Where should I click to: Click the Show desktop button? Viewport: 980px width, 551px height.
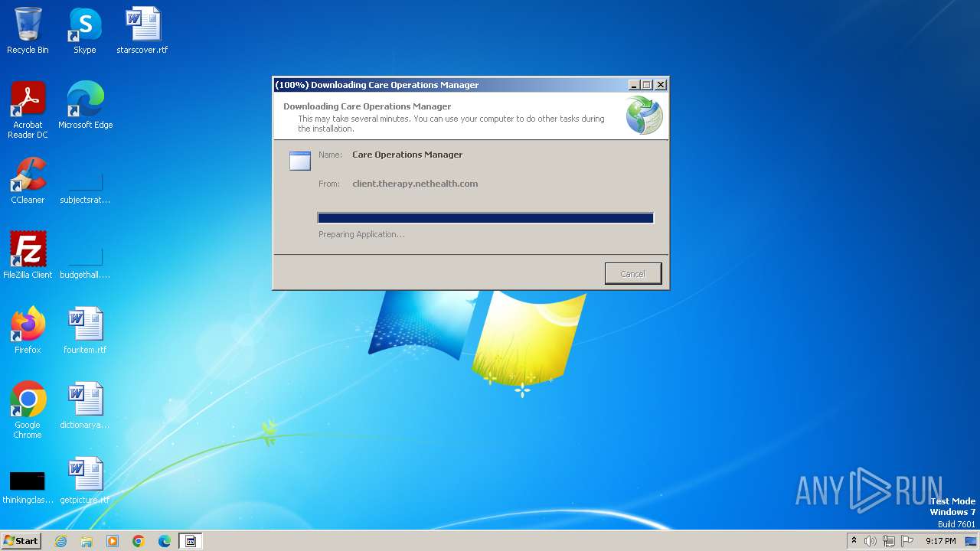point(972,541)
